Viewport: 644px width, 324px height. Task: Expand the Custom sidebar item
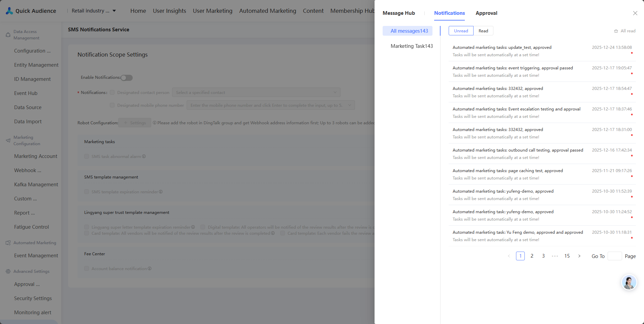26,199
